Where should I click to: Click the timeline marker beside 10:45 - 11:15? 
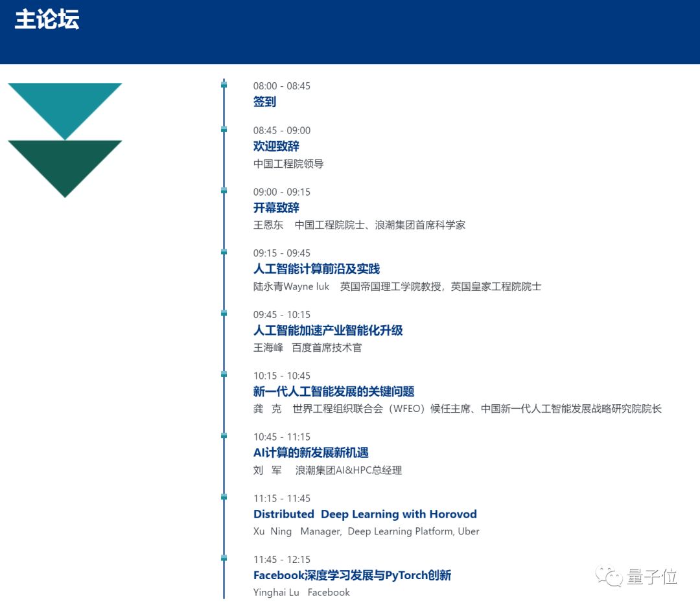pos(224,435)
